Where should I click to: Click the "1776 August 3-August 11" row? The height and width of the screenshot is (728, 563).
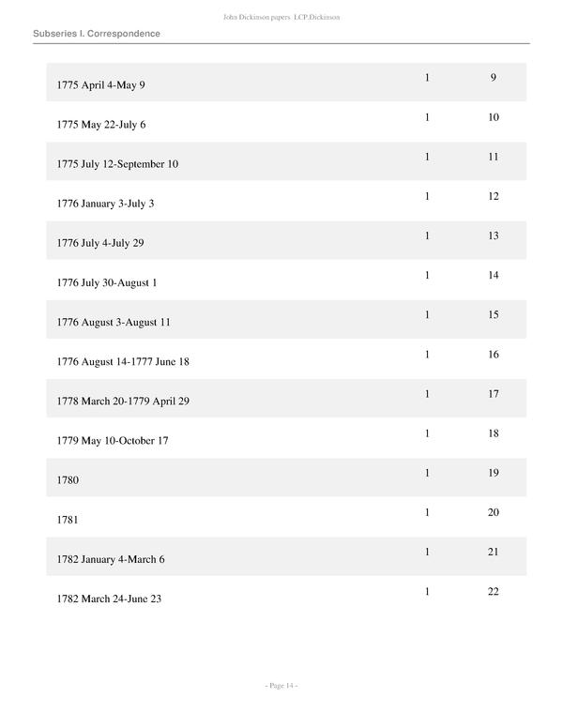tap(114, 323)
